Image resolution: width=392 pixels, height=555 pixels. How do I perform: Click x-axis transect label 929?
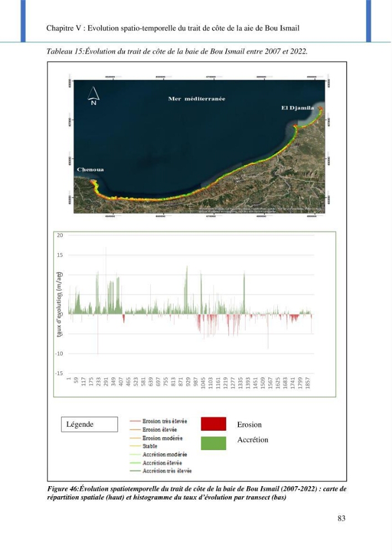189,382
